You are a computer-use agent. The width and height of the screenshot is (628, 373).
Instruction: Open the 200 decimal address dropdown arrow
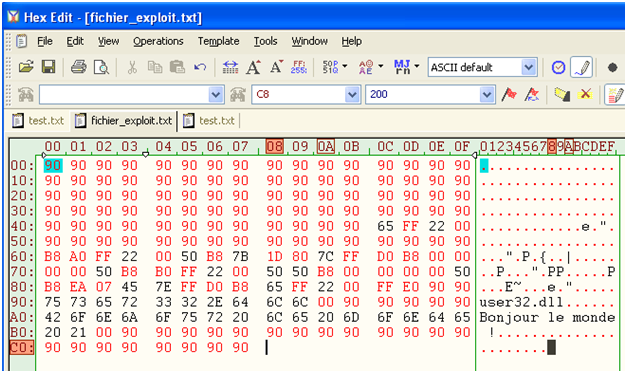coord(487,95)
